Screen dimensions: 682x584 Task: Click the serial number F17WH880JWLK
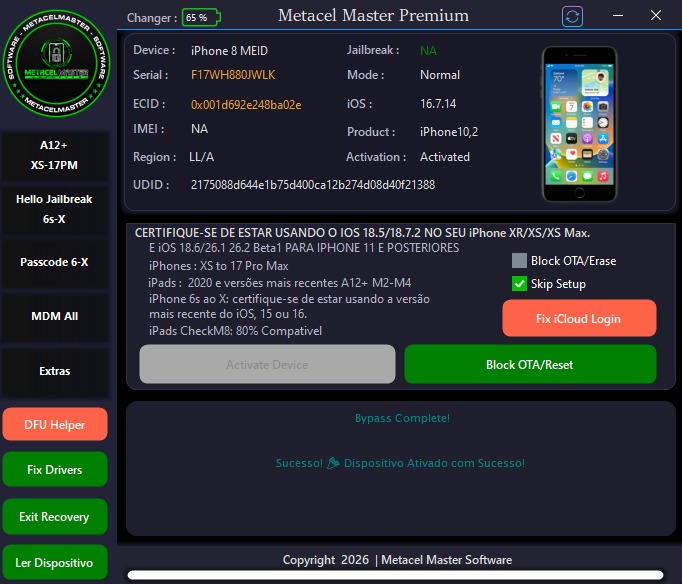233,75
